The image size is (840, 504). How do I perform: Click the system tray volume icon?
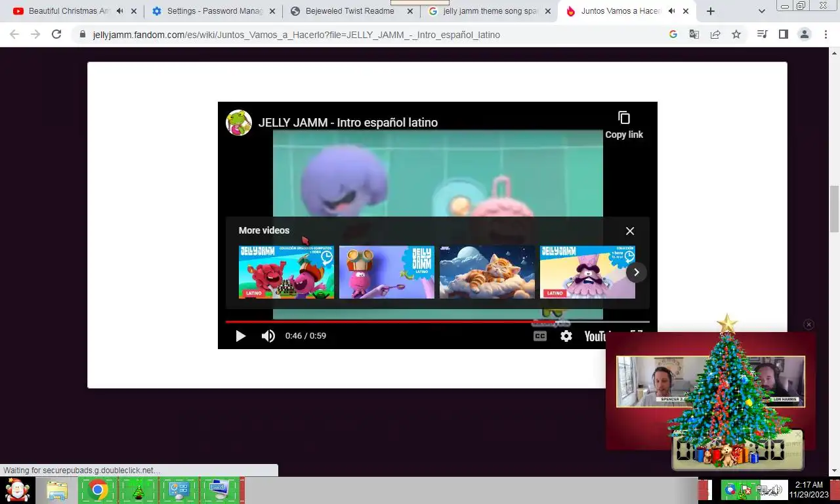tap(776, 490)
